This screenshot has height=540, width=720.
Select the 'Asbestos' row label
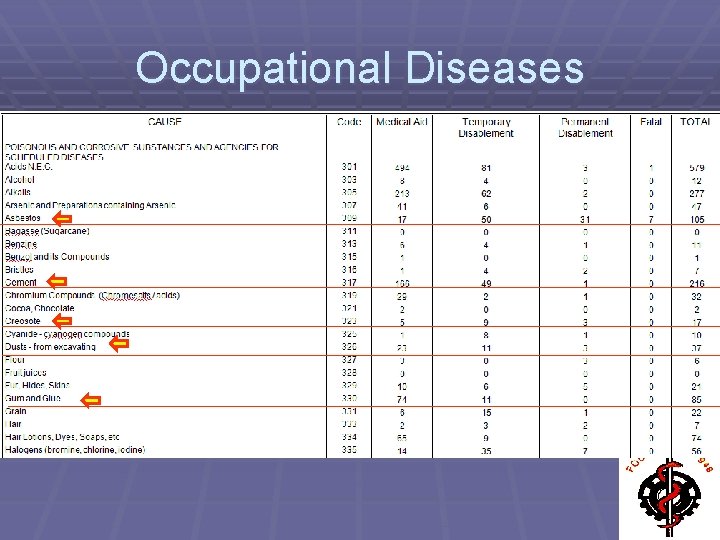22,218
